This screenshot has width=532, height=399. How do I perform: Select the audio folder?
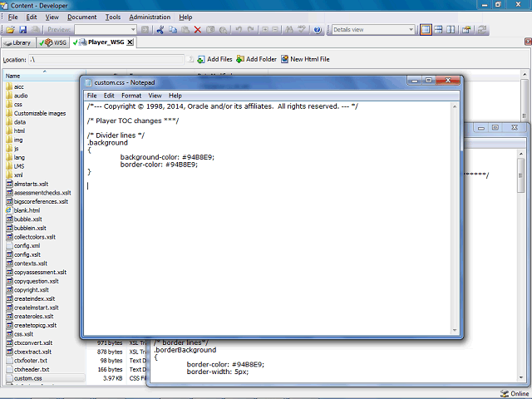coord(21,96)
